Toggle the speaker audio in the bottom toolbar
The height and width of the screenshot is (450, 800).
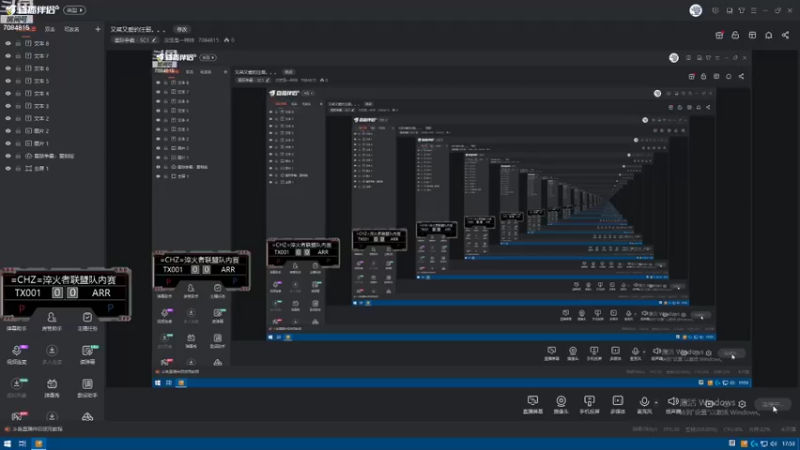coord(672,404)
